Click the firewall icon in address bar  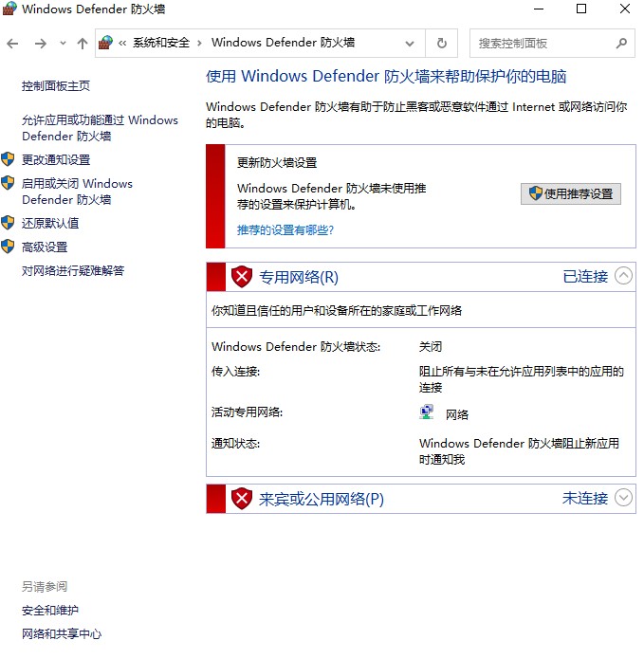[106, 43]
